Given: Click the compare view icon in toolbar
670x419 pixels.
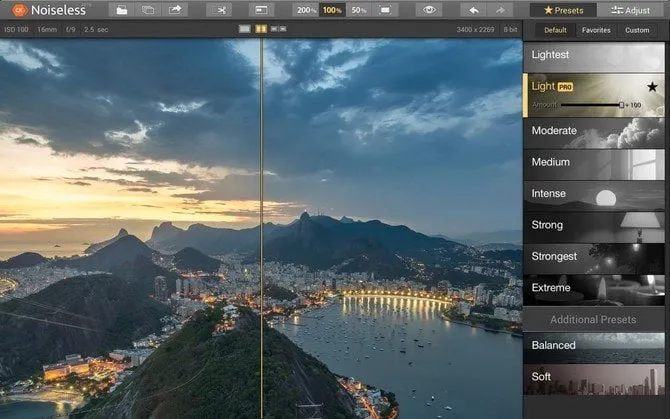Looking at the screenshot, I should (x=261, y=10).
